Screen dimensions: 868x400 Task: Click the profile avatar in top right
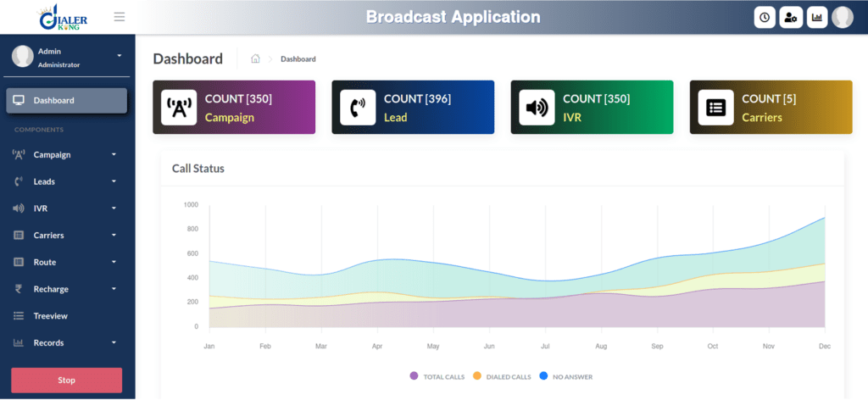click(x=843, y=17)
